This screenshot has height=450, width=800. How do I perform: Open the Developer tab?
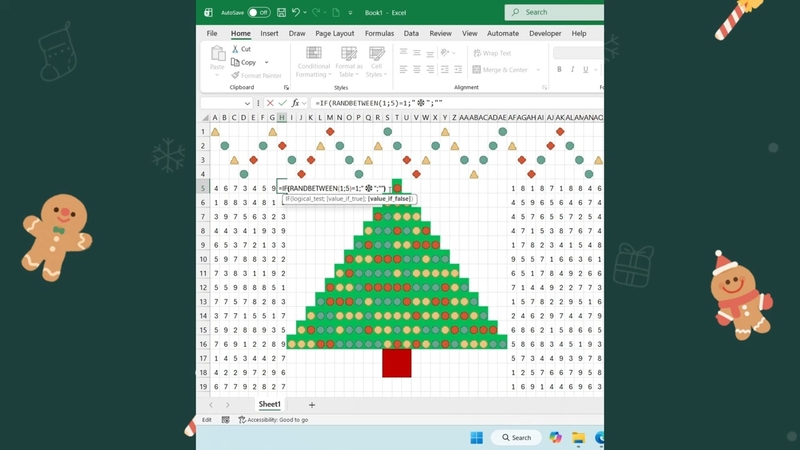point(545,33)
